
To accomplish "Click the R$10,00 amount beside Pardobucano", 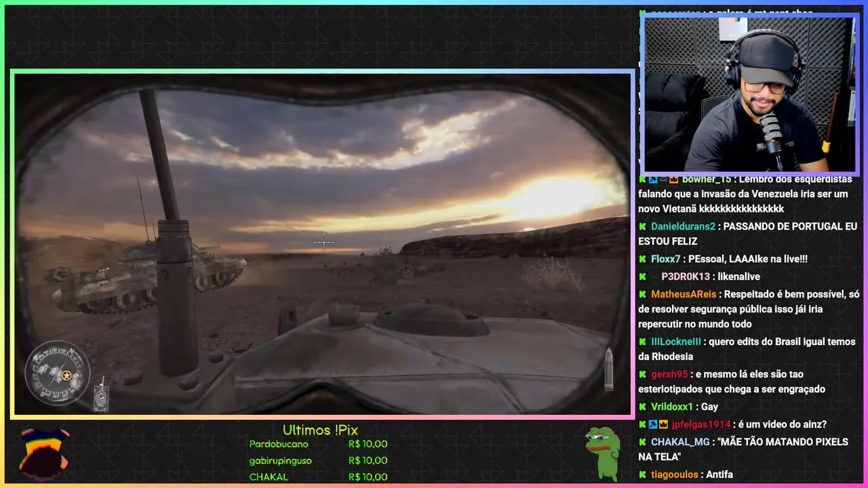I will pyautogui.click(x=368, y=444).
